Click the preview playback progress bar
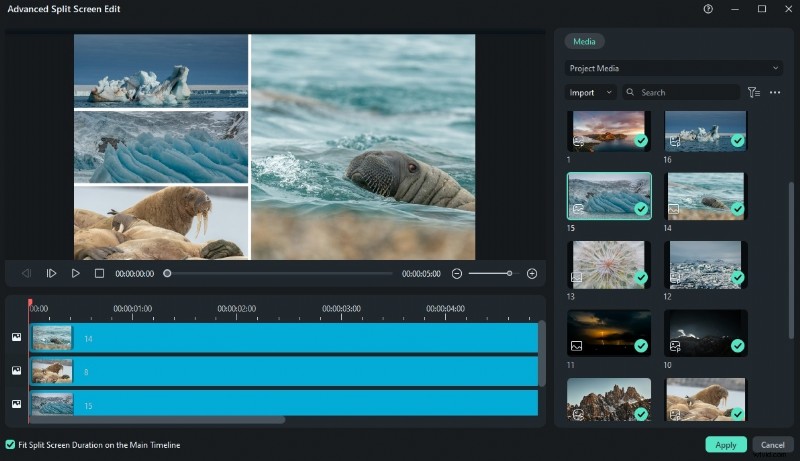 tap(280, 274)
